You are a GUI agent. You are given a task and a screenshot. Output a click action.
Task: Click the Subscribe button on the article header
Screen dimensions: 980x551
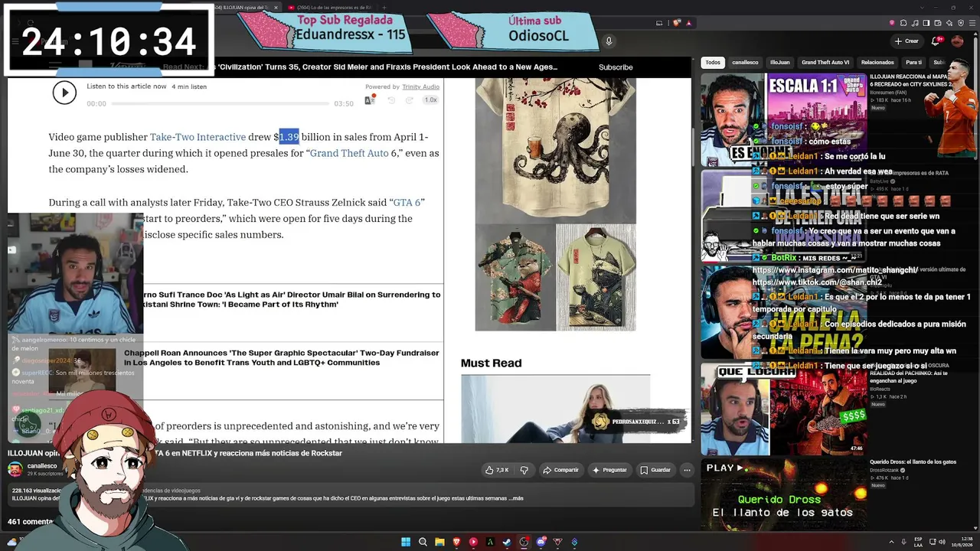pos(616,67)
